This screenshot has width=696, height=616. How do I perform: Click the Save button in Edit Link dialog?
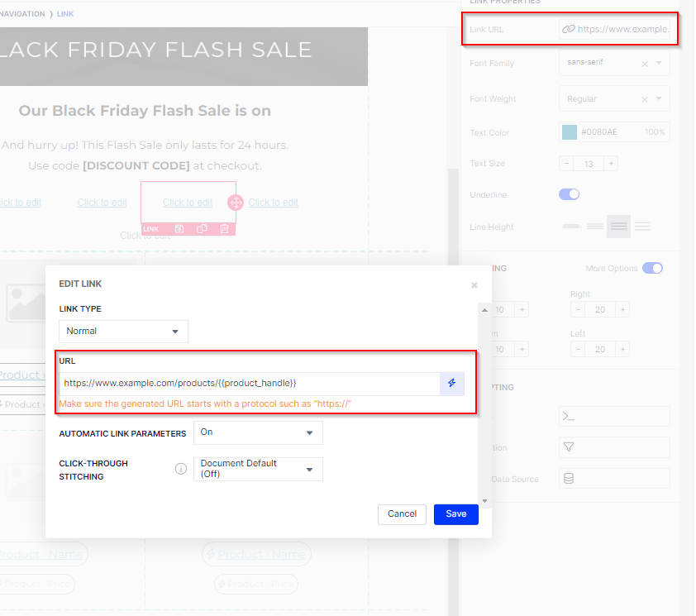[455, 513]
